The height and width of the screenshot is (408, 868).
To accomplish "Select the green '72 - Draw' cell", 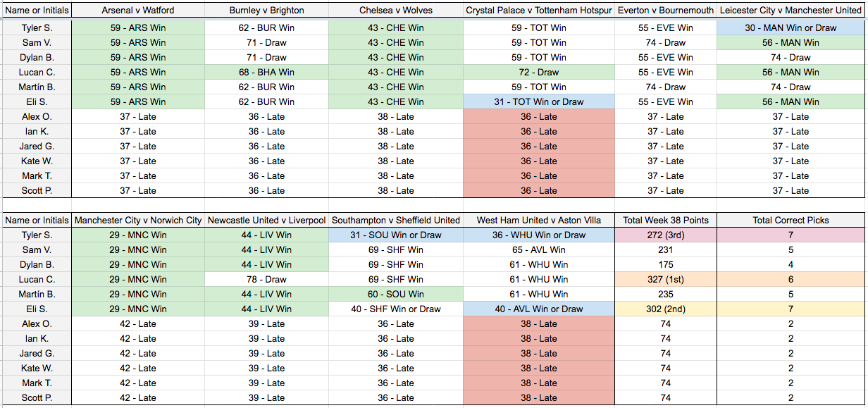I will click(539, 72).
